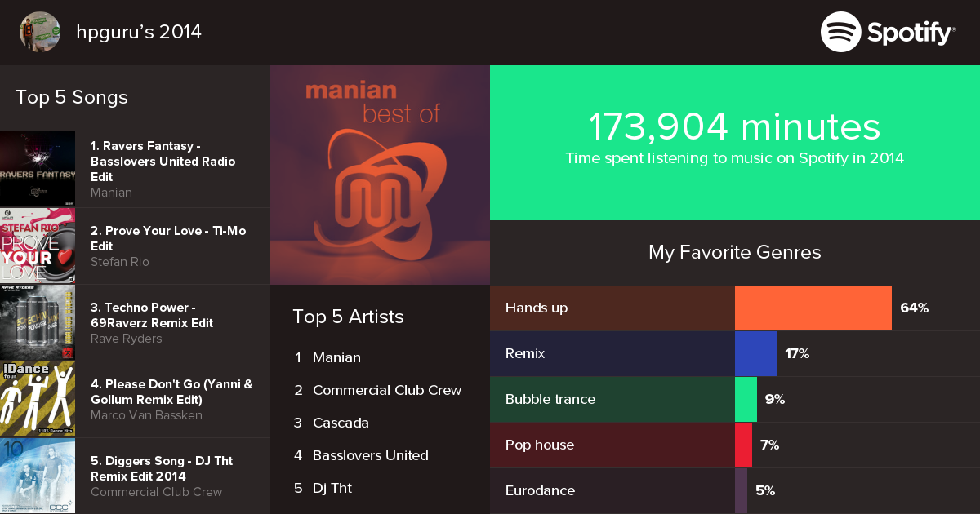Click the red Pop house bar

(x=743, y=445)
